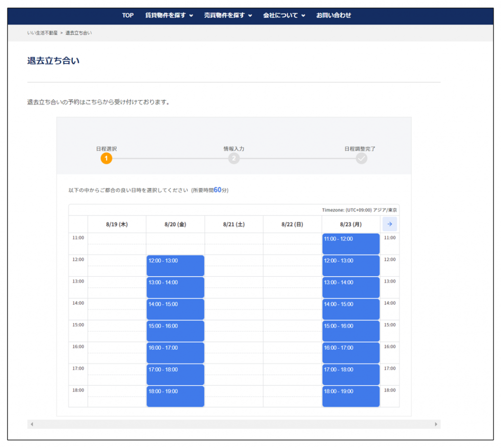This screenshot has height=448, width=501.
Task: Choose 8/23 15:00 - 16:00 slot
Action: [x=350, y=331]
